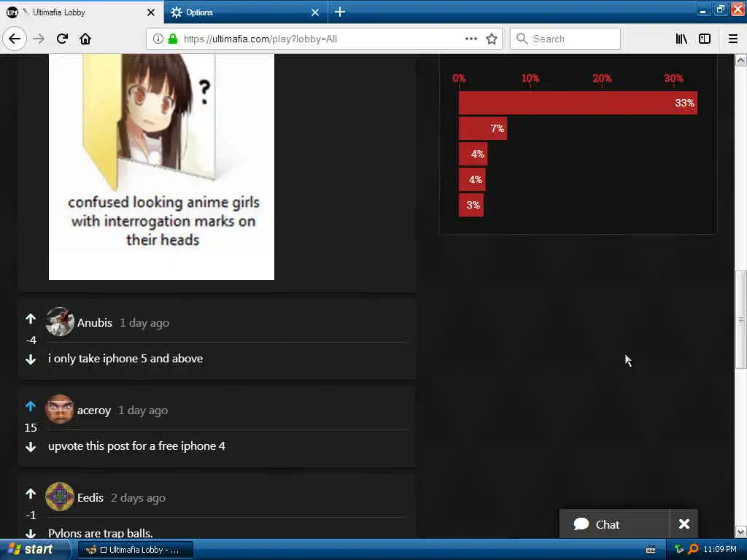The height and width of the screenshot is (560, 747).
Task: Reload the Ultimafia page
Action: [62, 39]
